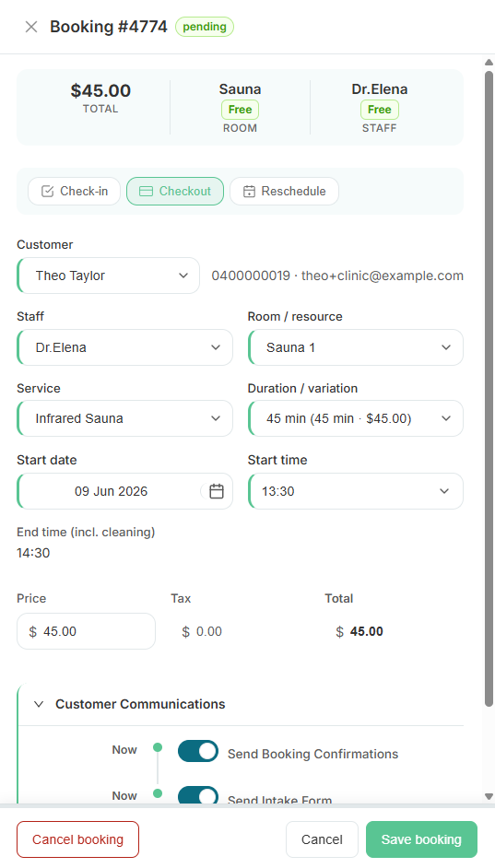Click the $45.00 total in summary card
Image resolution: width=495 pixels, height=868 pixels.
pyautogui.click(x=100, y=91)
